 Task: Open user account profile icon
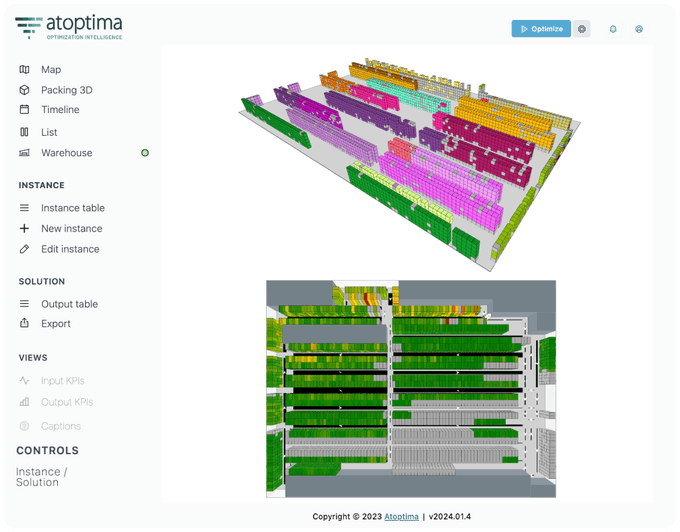[x=639, y=29]
